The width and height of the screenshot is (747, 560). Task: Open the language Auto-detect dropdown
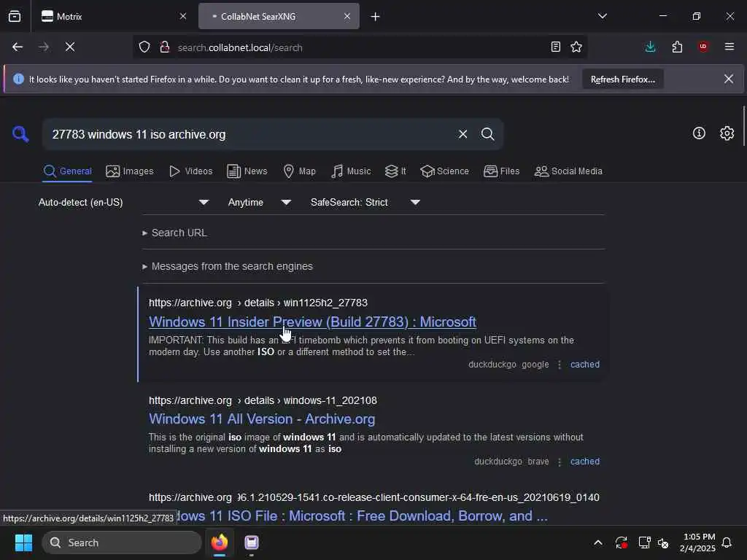tap(124, 203)
